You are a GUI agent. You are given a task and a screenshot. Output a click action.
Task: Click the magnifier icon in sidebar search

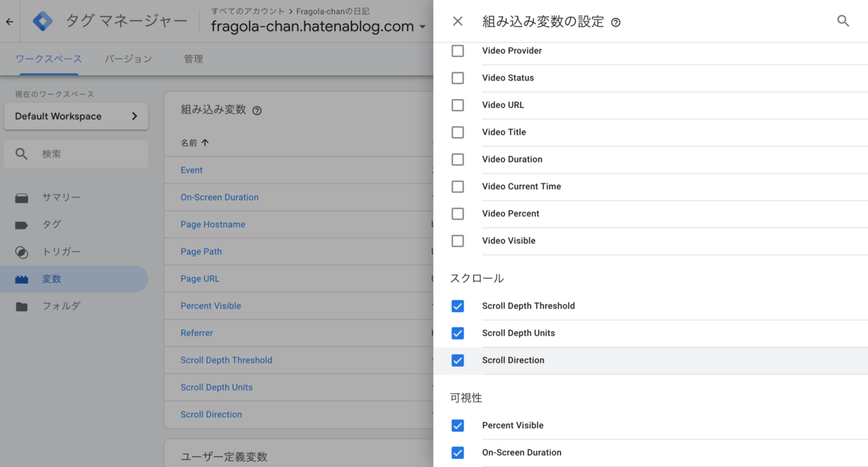(22, 154)
